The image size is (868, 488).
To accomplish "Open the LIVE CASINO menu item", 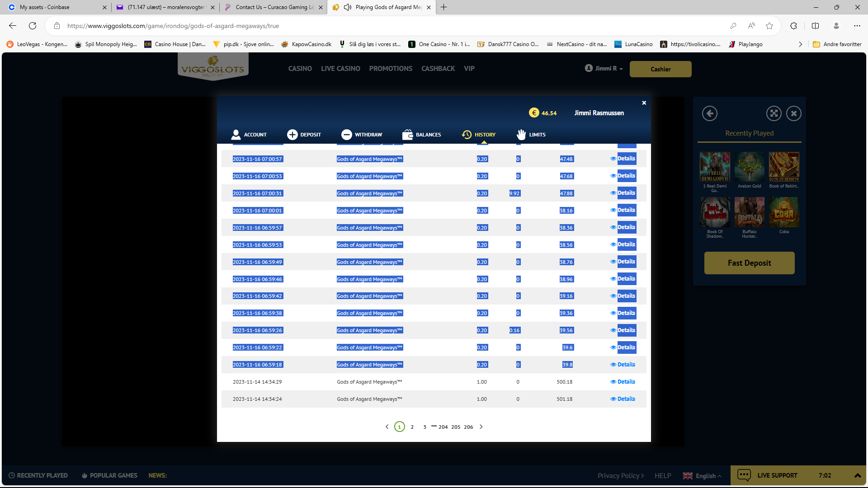I will tap(340, 69).
